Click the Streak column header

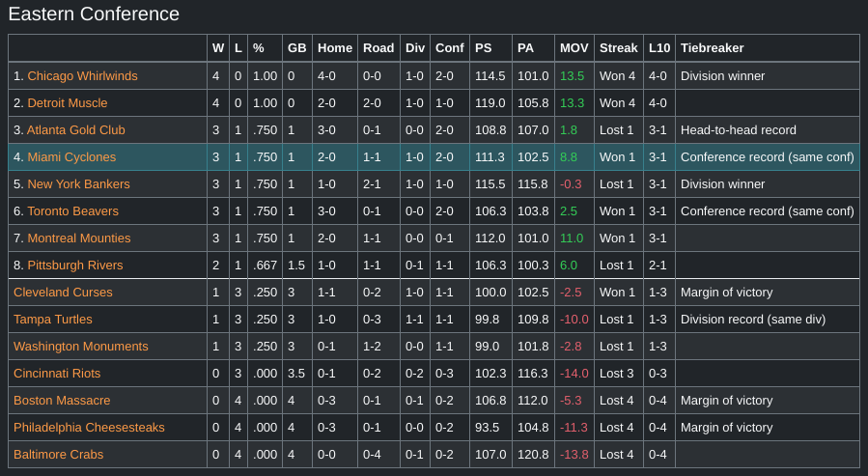(619, 48)
